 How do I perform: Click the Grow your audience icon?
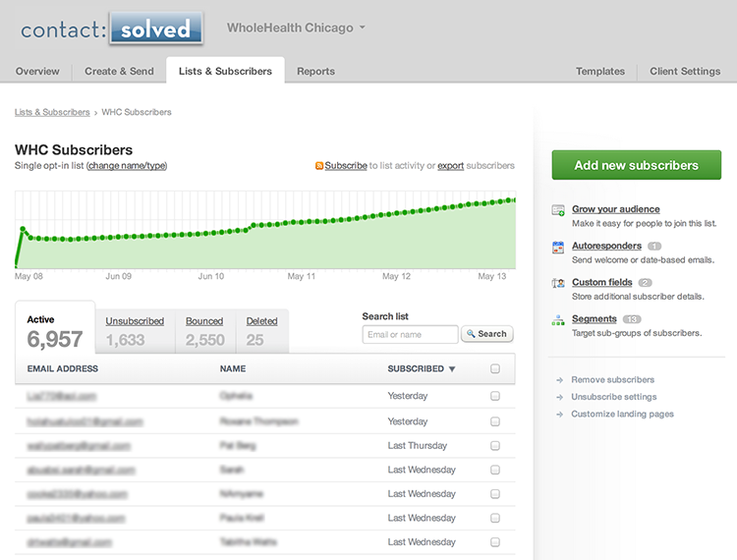(558, 210)
